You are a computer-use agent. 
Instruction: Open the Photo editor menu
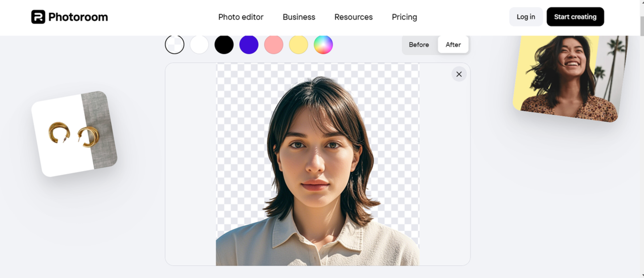[241, 17]
